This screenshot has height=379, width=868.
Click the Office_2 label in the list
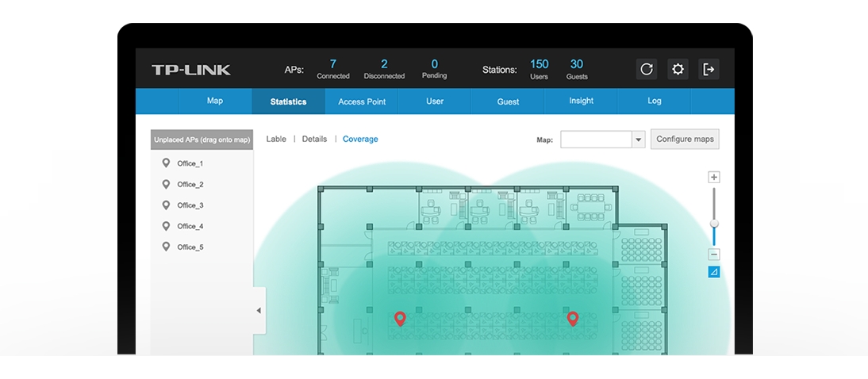click(x=190, y=185)
